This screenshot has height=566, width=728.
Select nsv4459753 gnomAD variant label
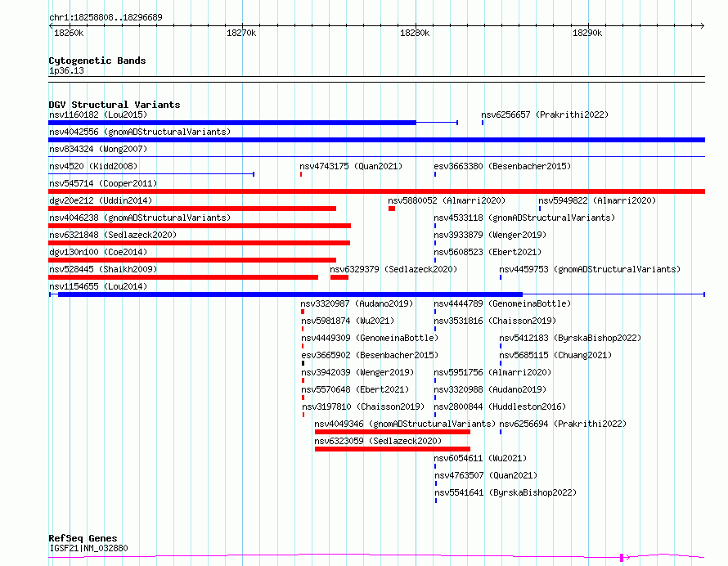(x=590, y=269)
